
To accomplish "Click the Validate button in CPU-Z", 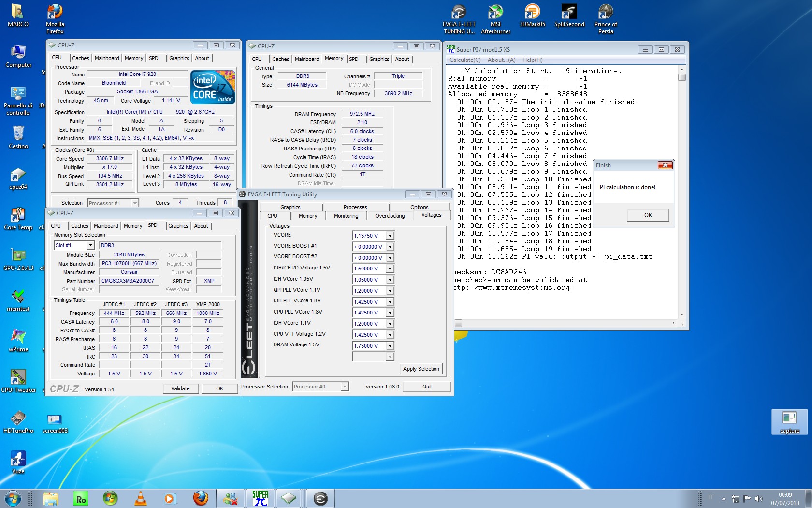I will coord(180,388).
